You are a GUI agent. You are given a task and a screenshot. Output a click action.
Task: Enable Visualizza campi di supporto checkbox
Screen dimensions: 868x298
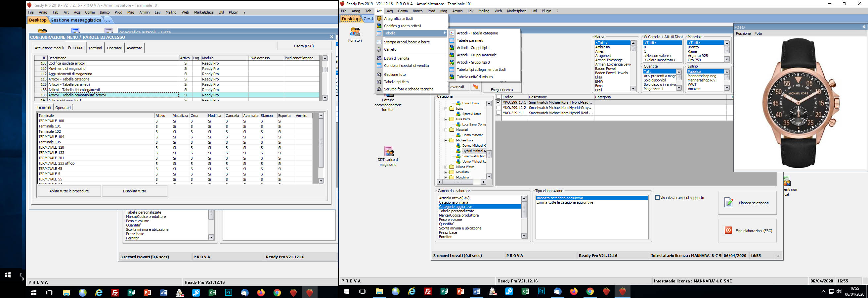(x=657, y=198)
